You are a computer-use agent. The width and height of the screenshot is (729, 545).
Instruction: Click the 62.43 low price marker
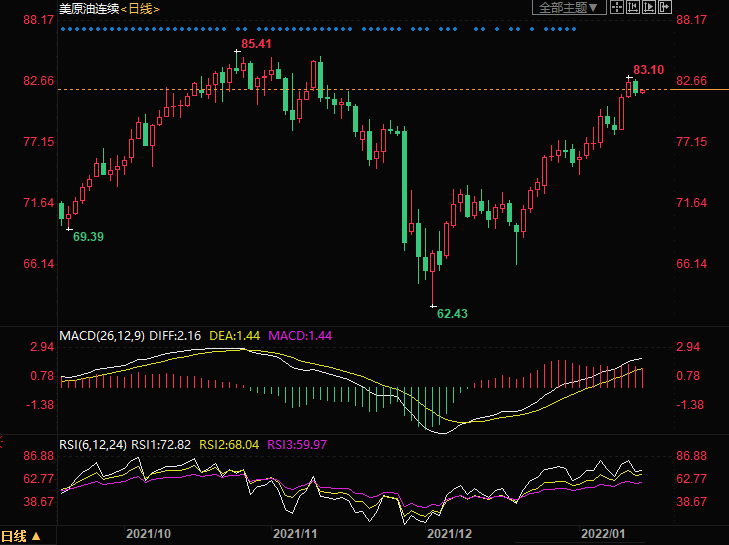pos(452,313)
